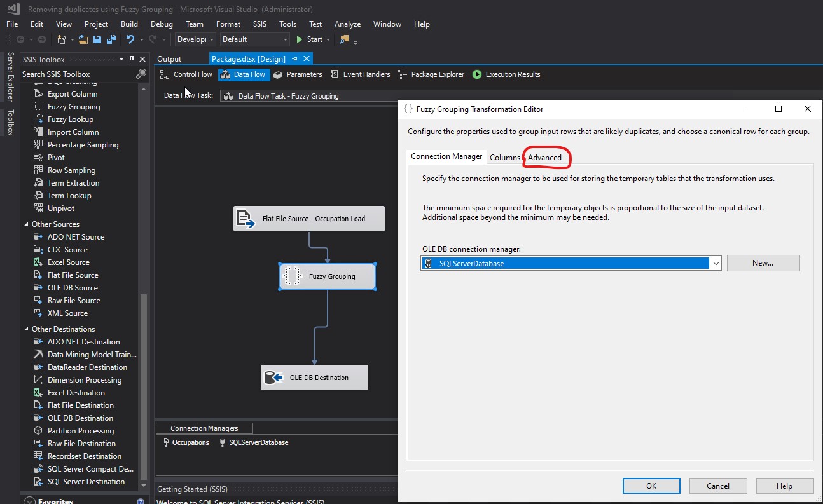Select CDC Source toolbox item
Viewport: 823px width, 504px height.
click(x=67, y=250)
